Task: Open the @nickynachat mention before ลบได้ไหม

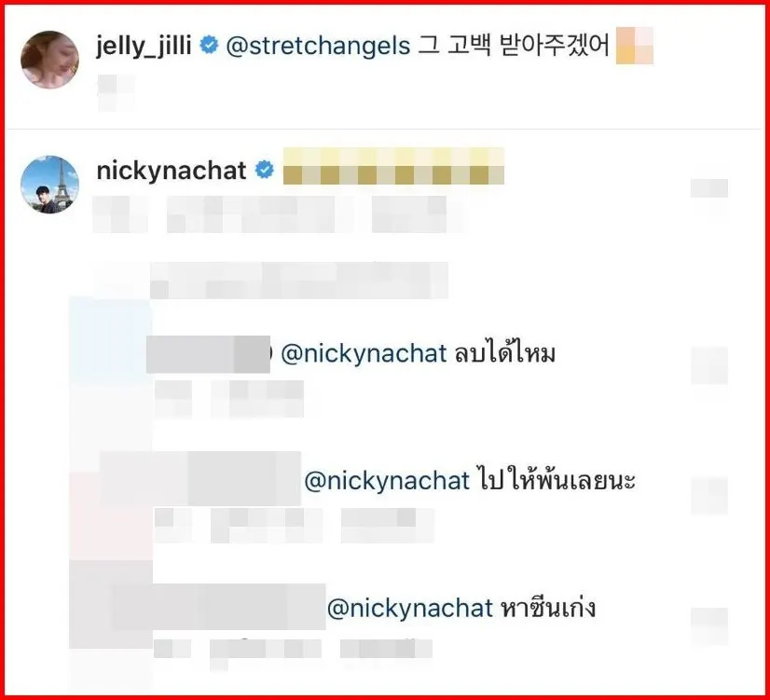Action: point(364,353)
